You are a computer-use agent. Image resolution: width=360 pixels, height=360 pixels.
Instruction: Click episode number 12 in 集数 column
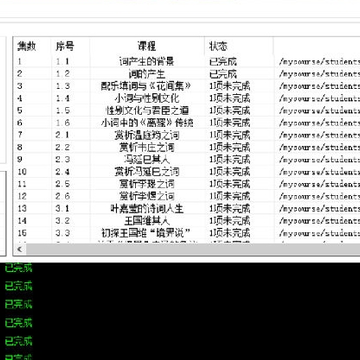[x=22, y=196]
